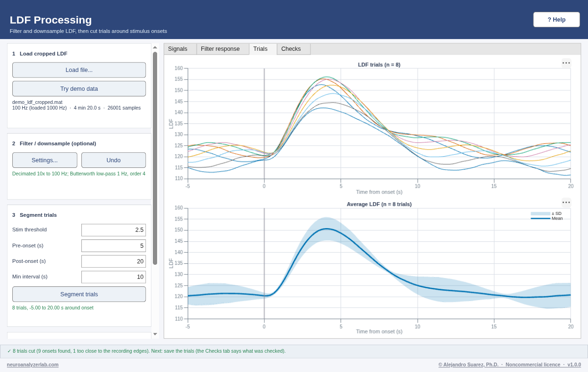Click the '8 trials cut' status bar message
588x372 pixels.
pos(146,351)
